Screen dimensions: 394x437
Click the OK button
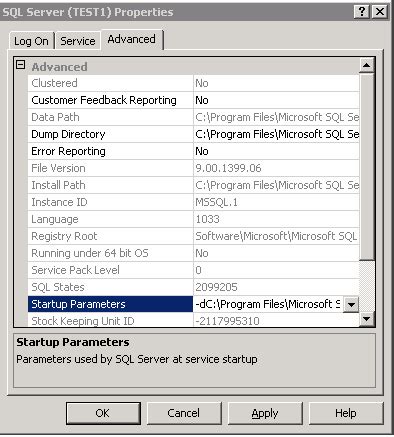103,413
